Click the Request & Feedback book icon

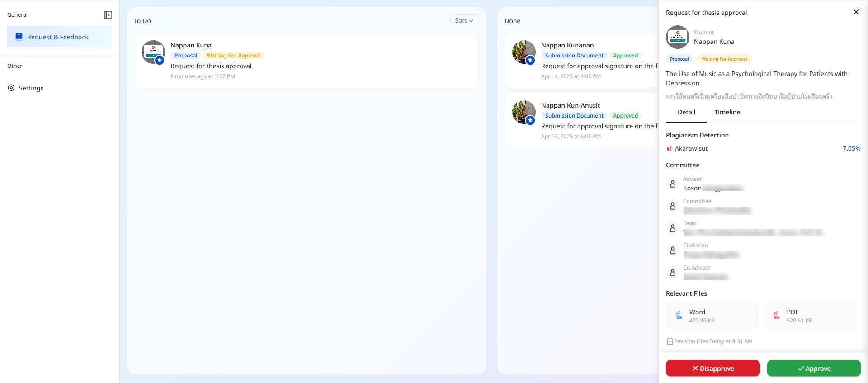coord(19,37)
